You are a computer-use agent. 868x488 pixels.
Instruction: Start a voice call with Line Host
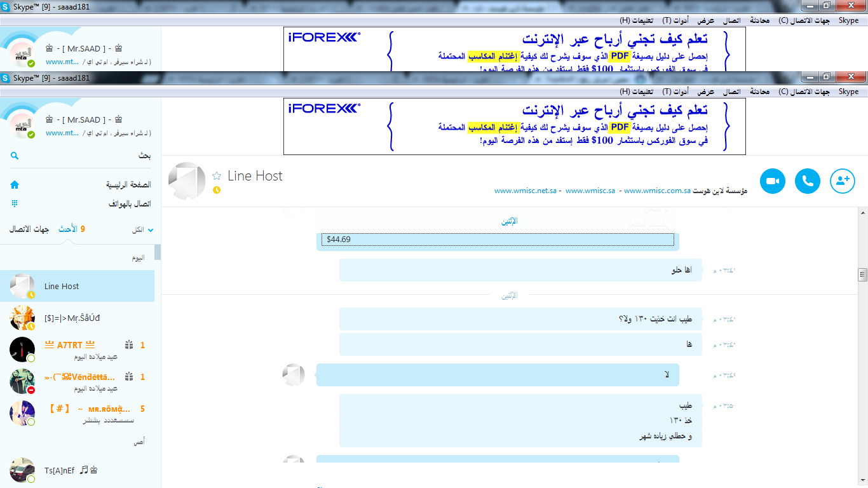tap(808, 181)
